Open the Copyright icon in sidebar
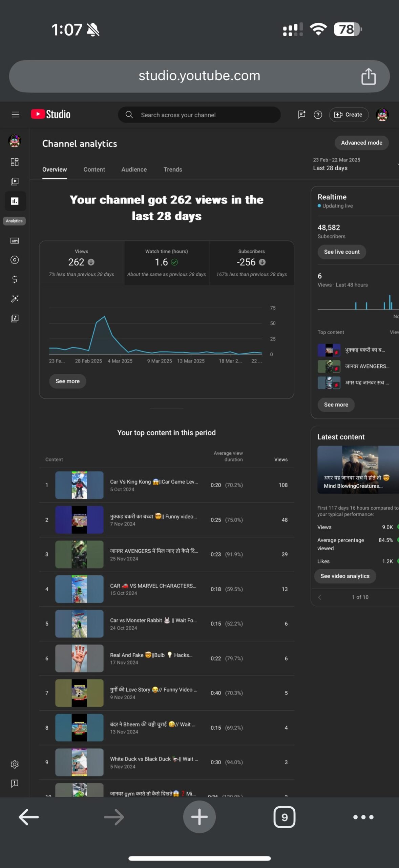Viewport: 399px width, 868px height. 15,260
